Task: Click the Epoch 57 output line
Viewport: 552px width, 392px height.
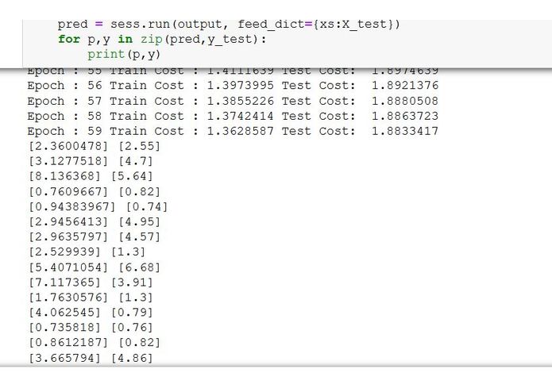Action: coord(233,101)
